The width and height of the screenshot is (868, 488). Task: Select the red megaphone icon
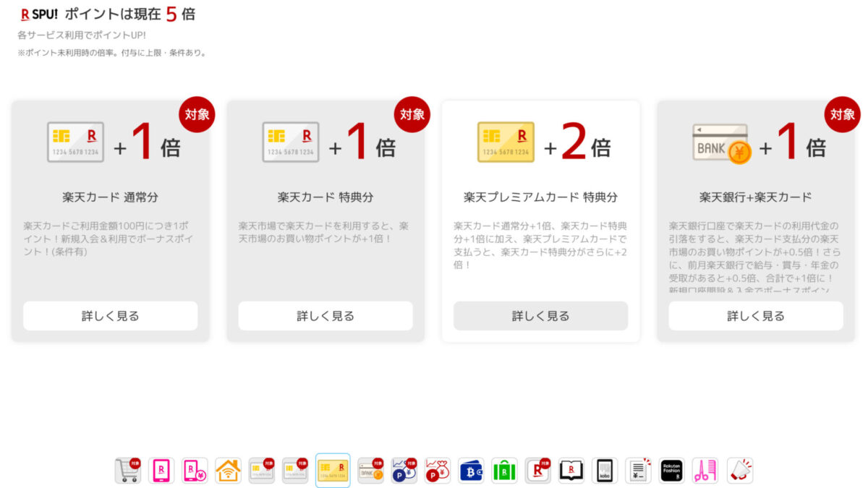click(739, 471)
